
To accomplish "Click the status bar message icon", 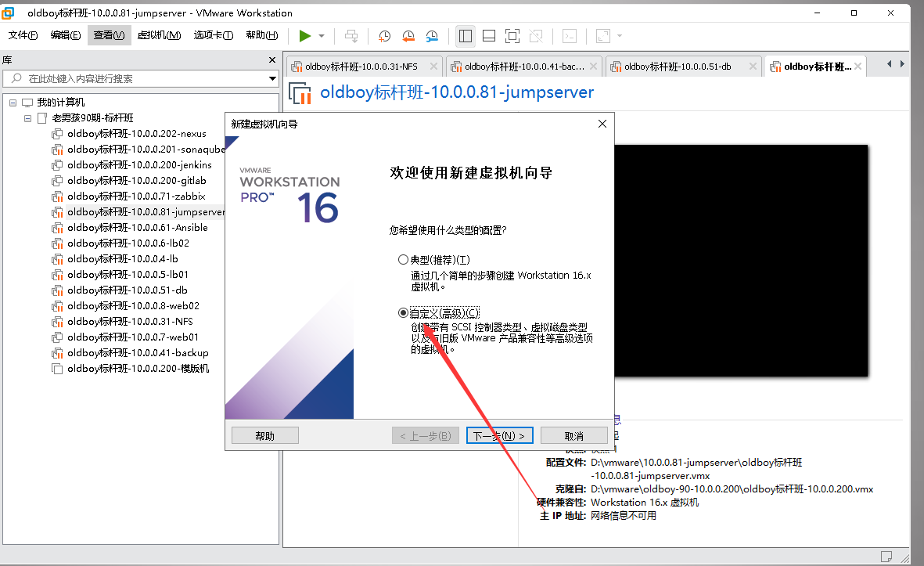I will pos(886,556).
